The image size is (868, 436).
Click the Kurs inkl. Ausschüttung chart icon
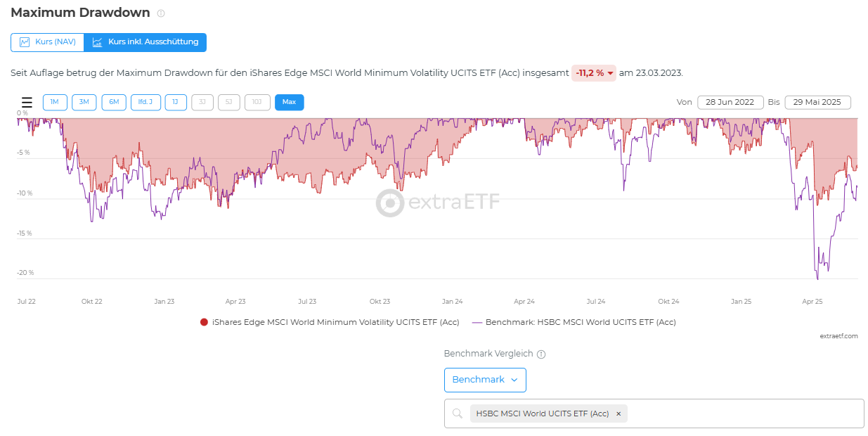[x=97, y=42]
